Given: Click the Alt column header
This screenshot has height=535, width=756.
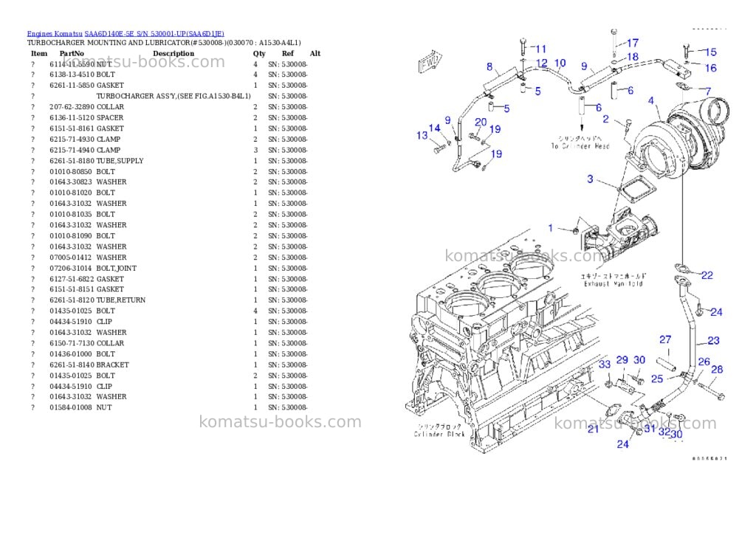Looking at the screenshot, I should coord(315,53).
